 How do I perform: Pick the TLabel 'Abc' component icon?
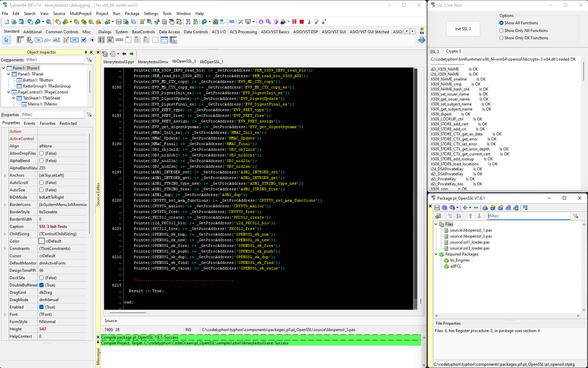[48, 40]
